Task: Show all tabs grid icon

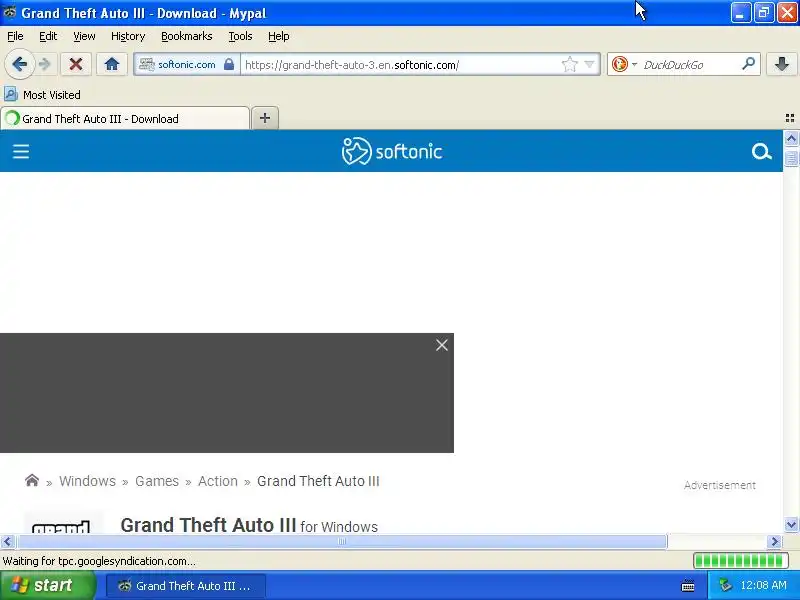Action: (790, 118)
